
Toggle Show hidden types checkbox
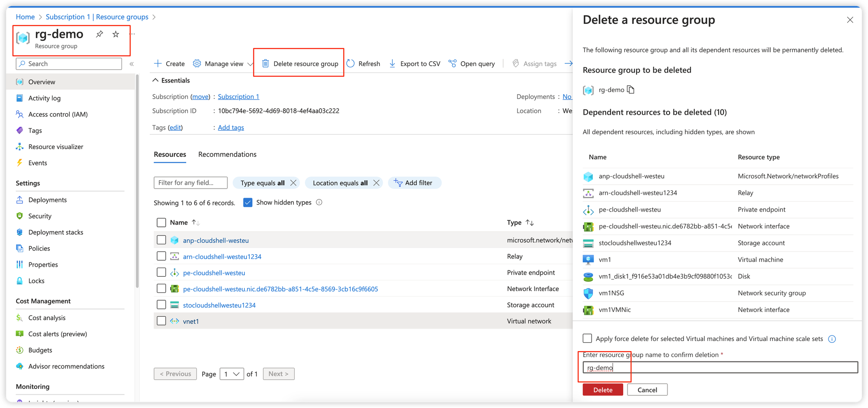248,202
